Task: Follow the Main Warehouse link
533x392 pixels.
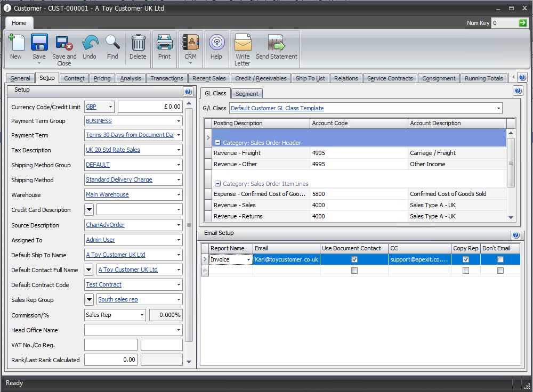Action: click(x=107, y=195)
